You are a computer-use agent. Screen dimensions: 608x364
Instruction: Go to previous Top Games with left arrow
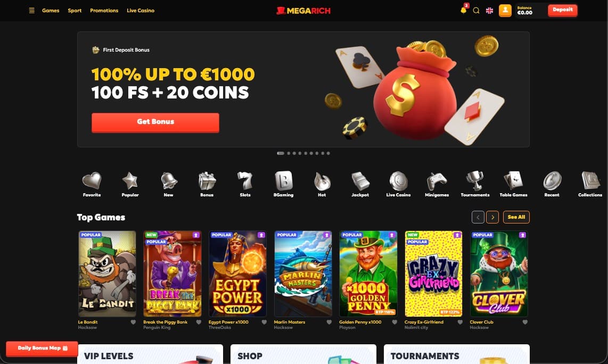tap(478, 217)
